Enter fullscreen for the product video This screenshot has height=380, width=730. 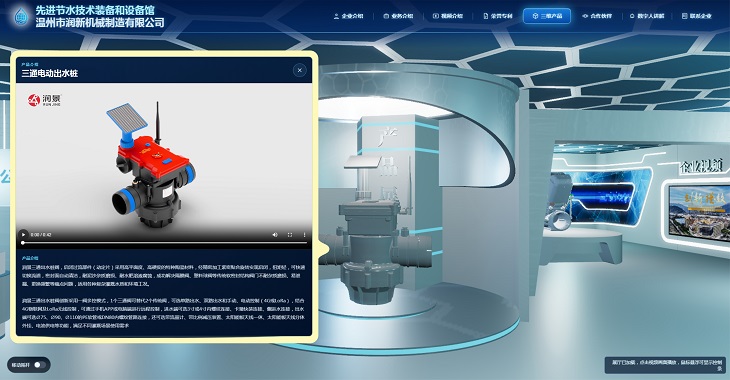(290, 235)
